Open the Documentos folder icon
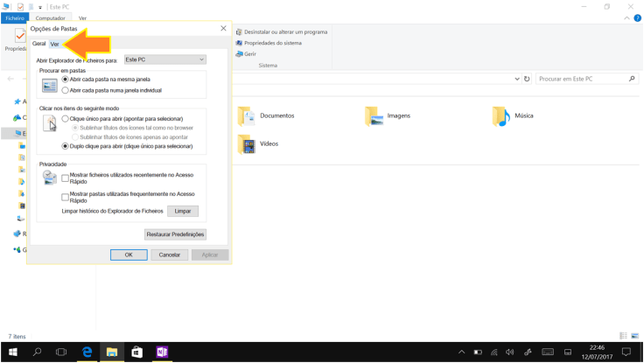The image size is (644, 363). point(246,116)
